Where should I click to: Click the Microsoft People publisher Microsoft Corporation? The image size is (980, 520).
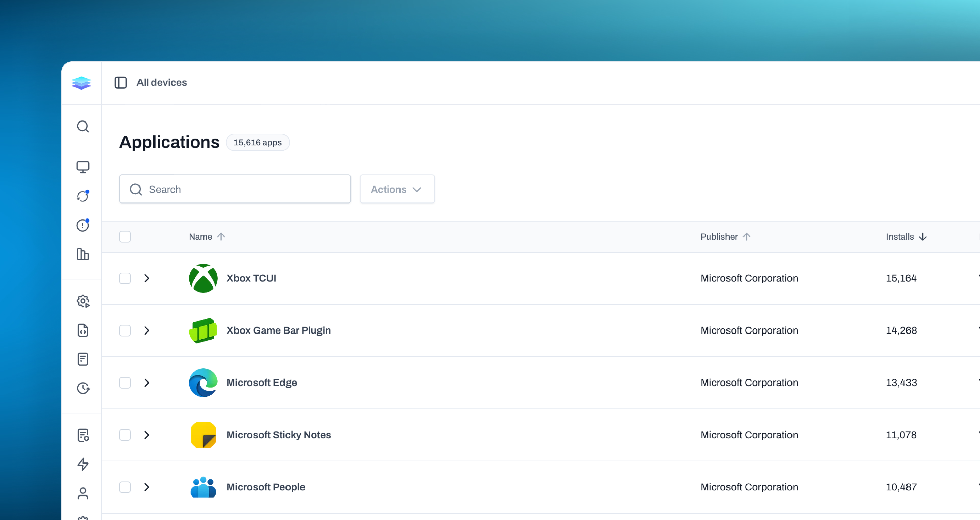pos(749,487)
